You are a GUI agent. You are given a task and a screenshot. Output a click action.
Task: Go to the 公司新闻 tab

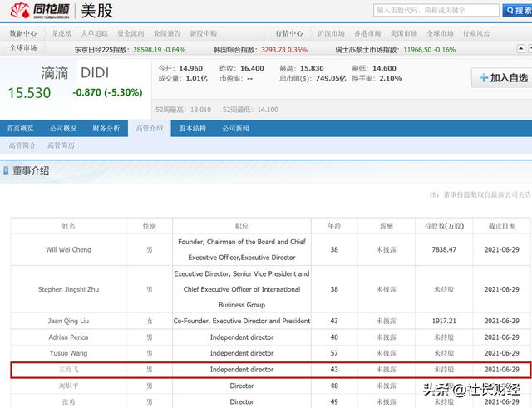pos(235,129)
